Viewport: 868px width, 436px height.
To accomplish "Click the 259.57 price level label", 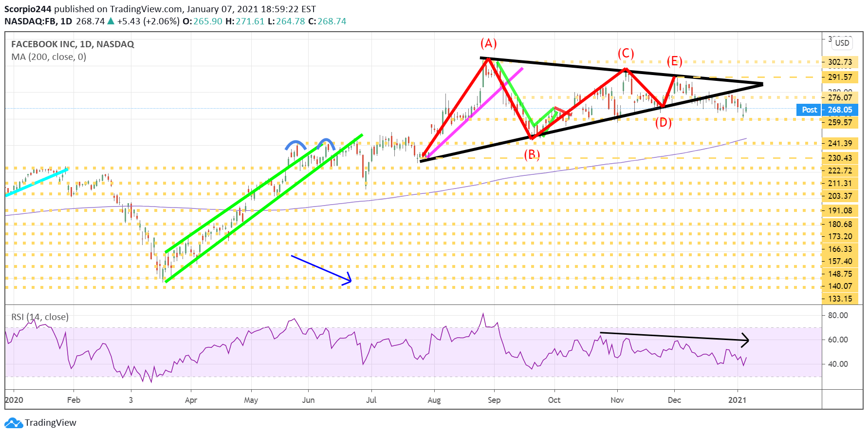I will [840, 122].
